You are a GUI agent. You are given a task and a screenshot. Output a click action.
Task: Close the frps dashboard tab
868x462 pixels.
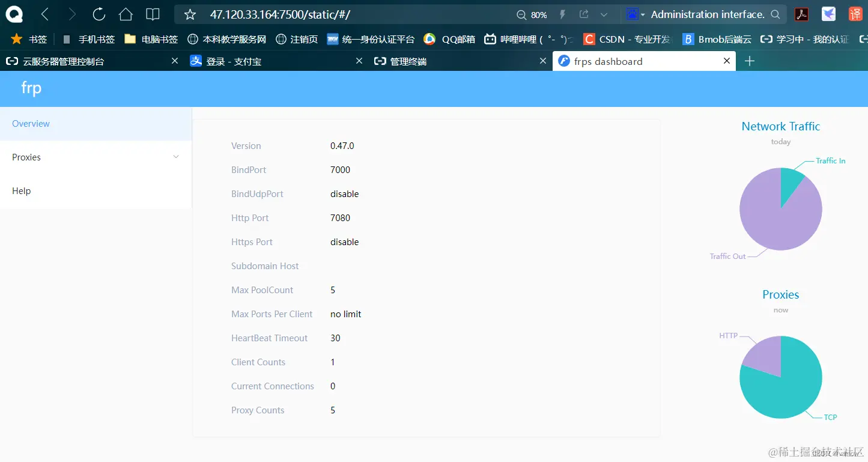coord(727,61)
